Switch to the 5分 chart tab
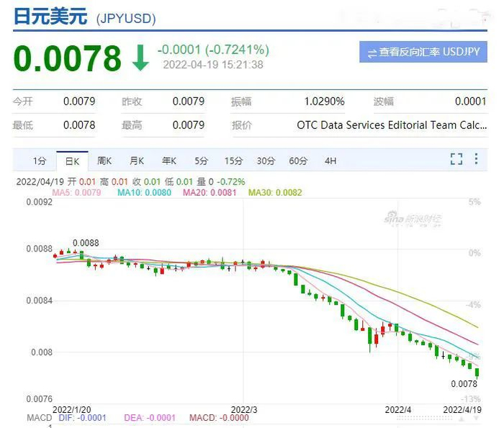Screen dimensions: 504x428 pyautogui.click(x=201, y=161)
